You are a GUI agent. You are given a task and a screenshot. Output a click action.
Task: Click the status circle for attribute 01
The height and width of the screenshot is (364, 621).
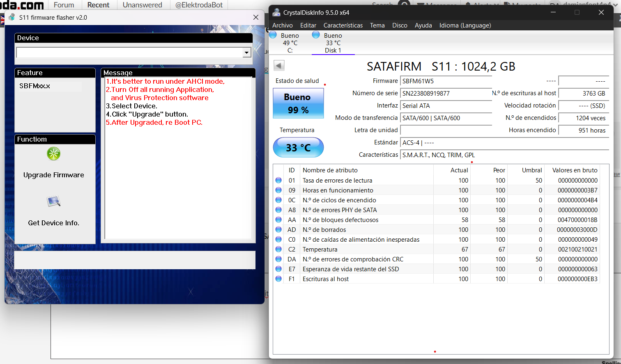[278, 180]
